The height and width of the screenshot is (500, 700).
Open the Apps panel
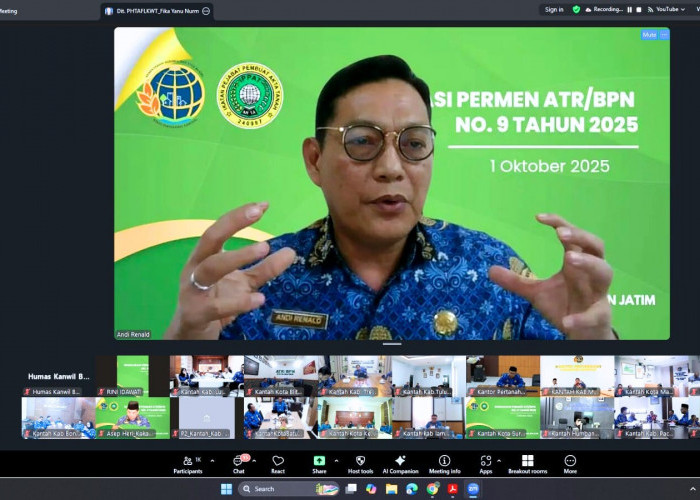point(485,463)
